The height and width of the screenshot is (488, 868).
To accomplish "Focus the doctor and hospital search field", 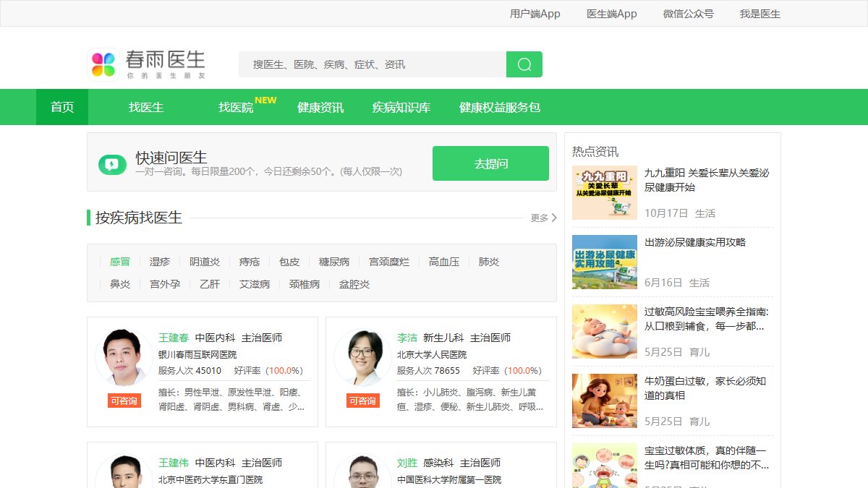I will pos(373,64).
